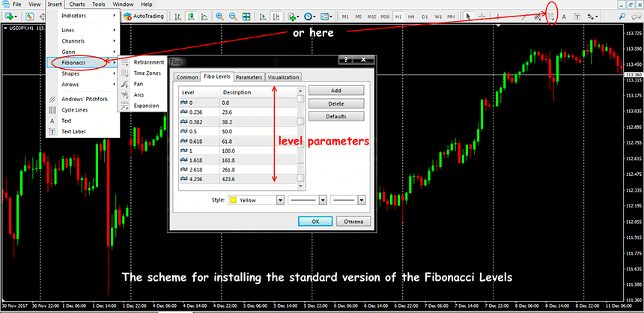644x313 pixels.
Task: Choose Andrews' Pitchfork from Insert menu
Action: click(x=83, y=99)
